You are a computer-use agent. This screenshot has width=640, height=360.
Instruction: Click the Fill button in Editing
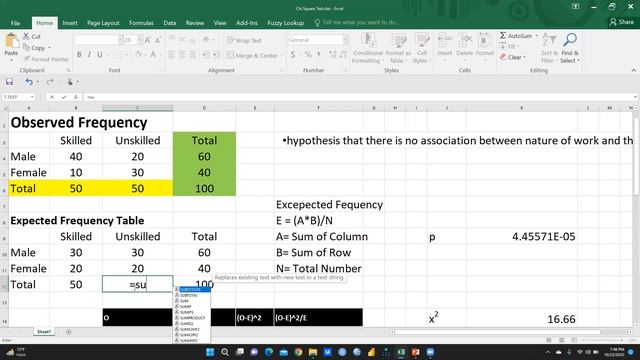coord(508,47)
